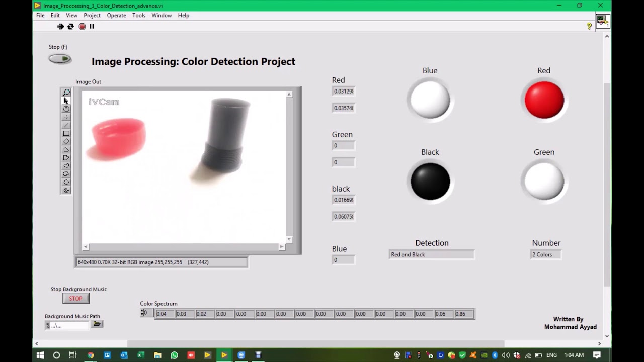Image resolution: width=644 pixels, height=362 pixels.
Task: Select the Rotated Rectangle tool
Action: (66, 141)
